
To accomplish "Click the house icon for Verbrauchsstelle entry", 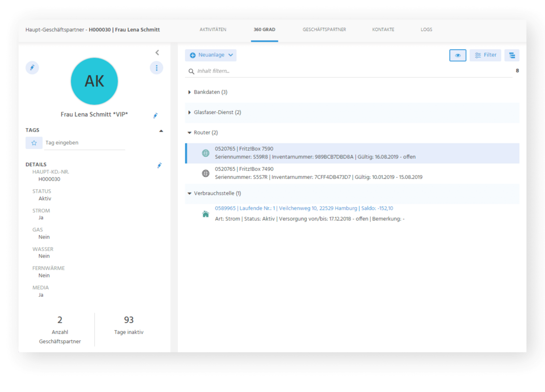I will [x=206, y=214].
